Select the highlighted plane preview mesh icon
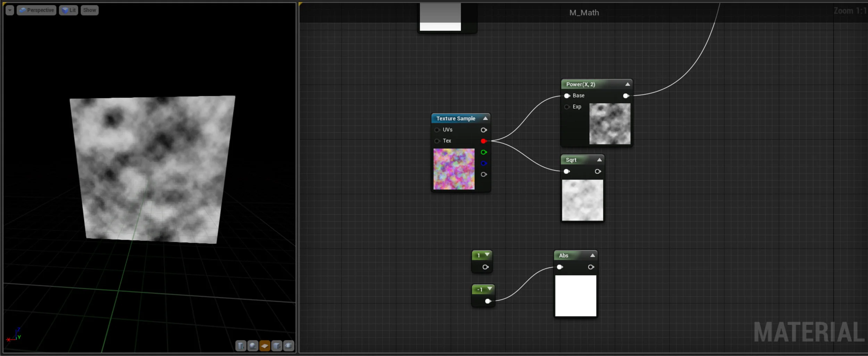Viewport: 868px width, 356px height. 265,346
